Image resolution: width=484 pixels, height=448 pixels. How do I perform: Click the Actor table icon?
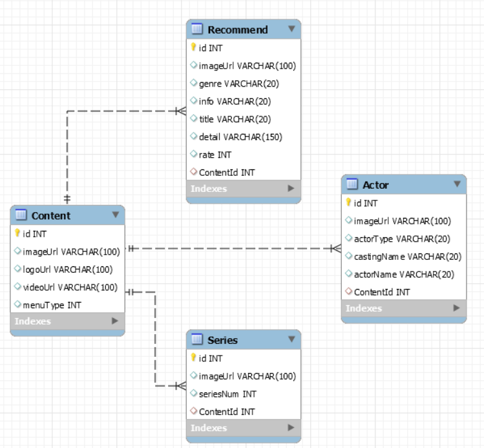pos(352,184)
